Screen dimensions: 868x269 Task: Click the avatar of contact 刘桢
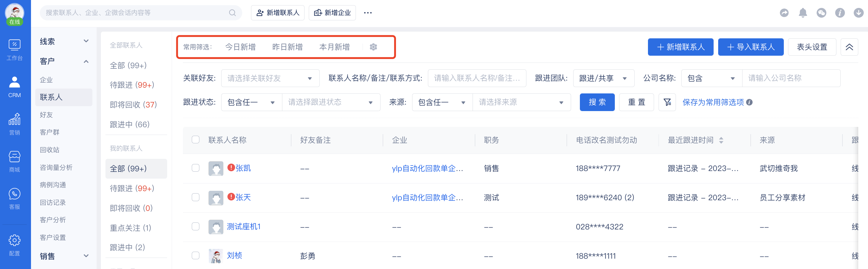pos(216,256)
